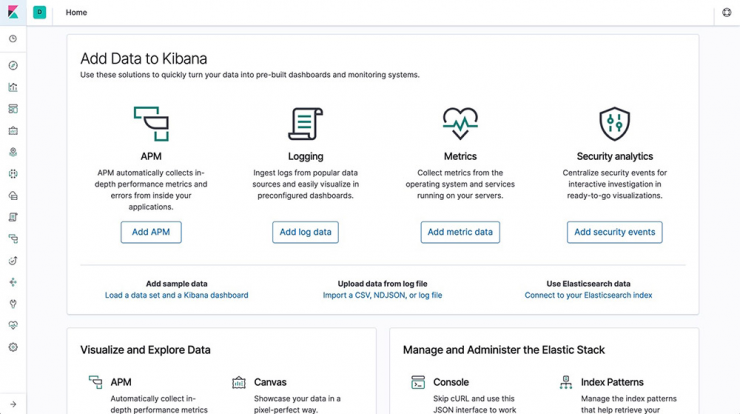Click the Canvas easel icon in Visualize section
The width and height of the screenshot is (740, 414).
[239, 382]
